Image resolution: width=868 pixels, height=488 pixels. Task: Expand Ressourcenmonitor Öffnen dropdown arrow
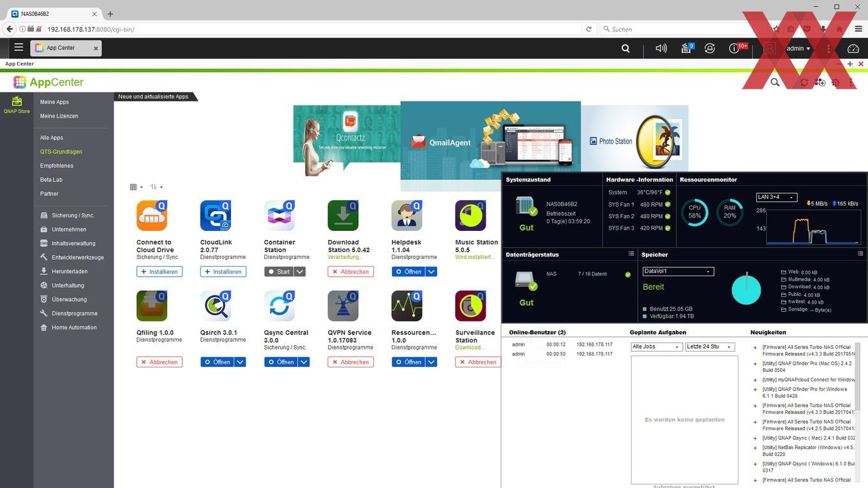[431, 362]
